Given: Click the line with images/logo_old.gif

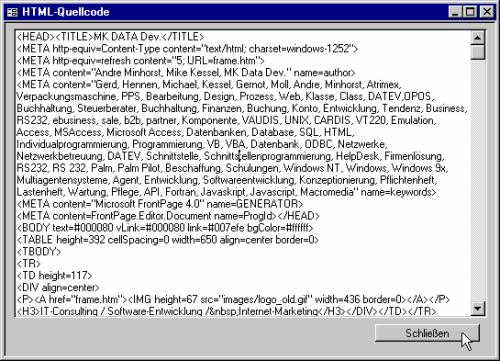Looking at the screenshot, I should coord(233,299).
